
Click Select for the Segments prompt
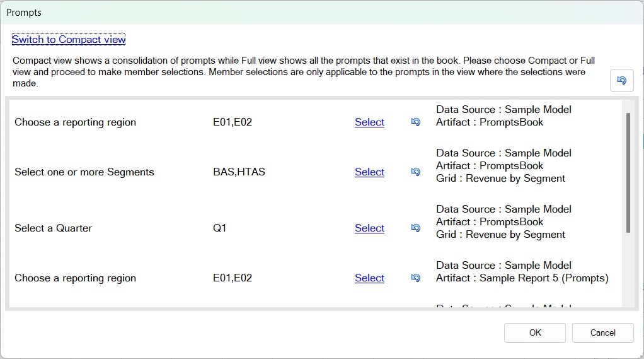coord(369,172)
